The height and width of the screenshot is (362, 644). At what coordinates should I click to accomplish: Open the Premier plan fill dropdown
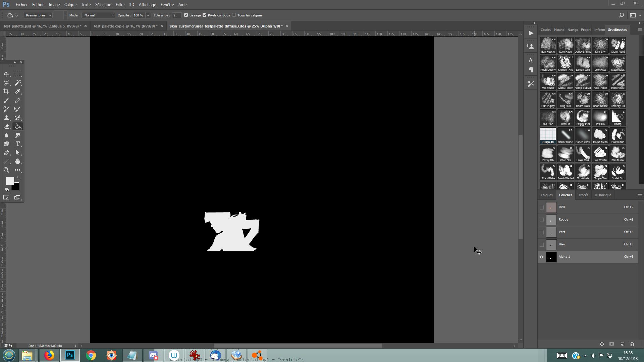pos(38,15)
